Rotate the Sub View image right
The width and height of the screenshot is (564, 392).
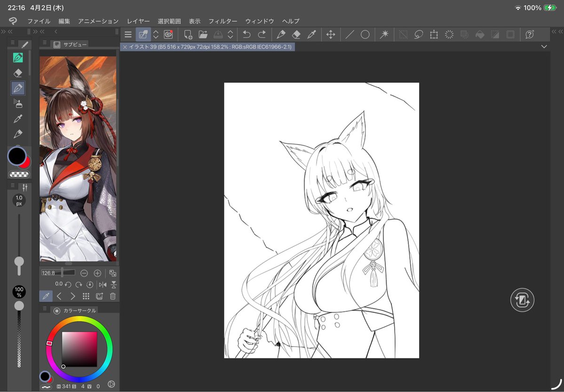pos(79,285)
